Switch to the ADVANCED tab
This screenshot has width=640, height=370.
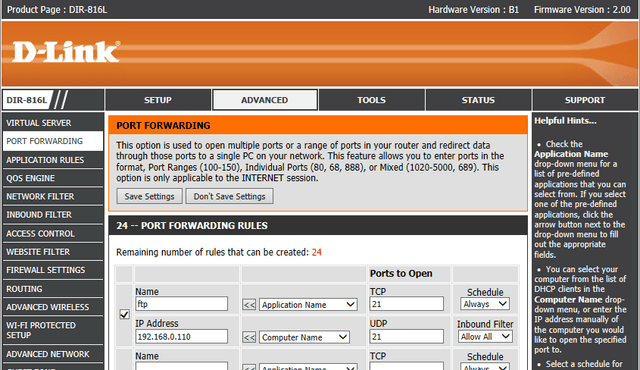(x=264, y=100)
